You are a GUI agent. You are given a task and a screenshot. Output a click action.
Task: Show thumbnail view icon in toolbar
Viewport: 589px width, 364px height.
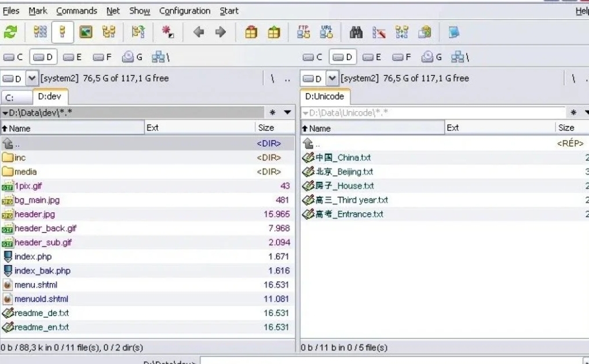(x=86, y=32)
